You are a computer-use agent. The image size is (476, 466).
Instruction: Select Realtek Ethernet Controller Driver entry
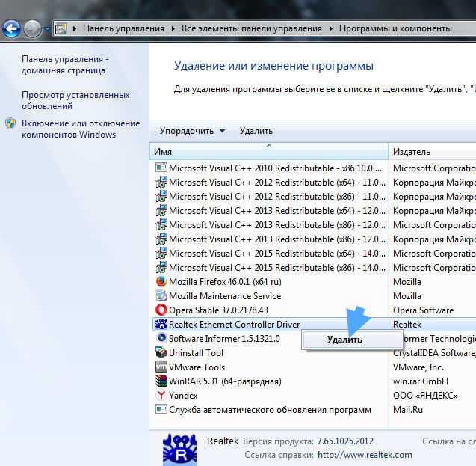(x=312, y=325)
